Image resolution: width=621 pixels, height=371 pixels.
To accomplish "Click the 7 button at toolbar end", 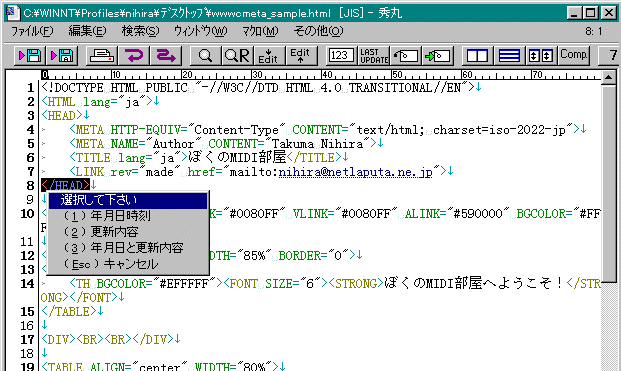I will click(x=610, y=55).
